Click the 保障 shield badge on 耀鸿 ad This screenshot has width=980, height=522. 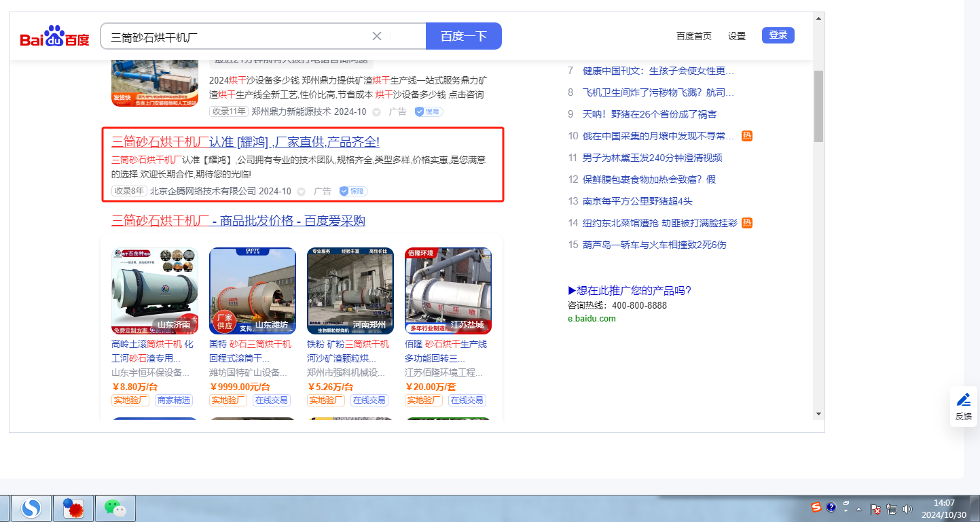tap(353, 192)
